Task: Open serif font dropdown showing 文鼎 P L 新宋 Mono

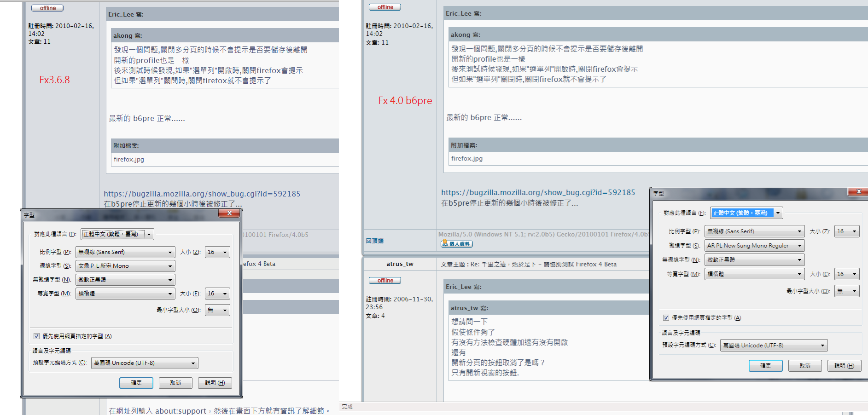Action: (125, 266)
